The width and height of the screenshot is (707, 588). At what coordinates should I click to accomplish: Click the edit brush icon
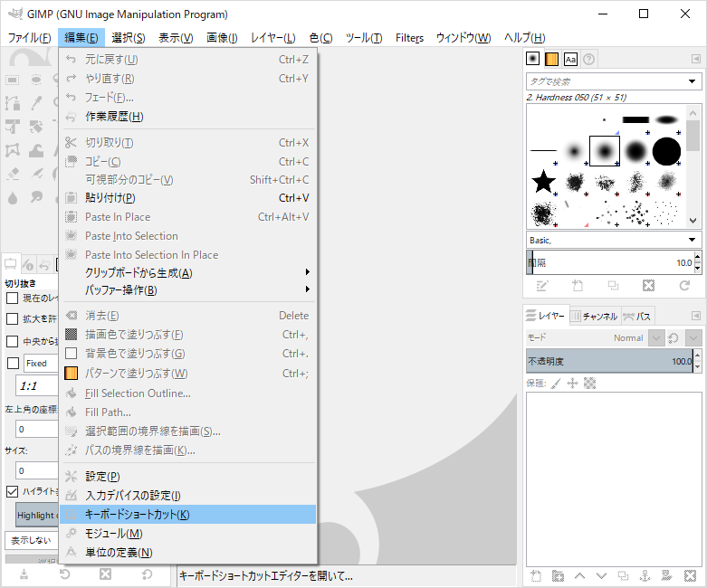click(542, 286)
